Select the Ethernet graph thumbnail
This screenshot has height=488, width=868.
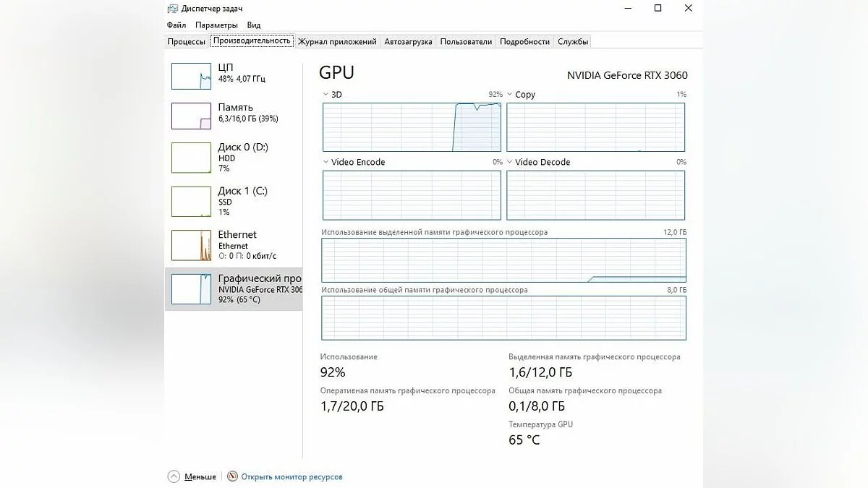[x=191, y=245]
